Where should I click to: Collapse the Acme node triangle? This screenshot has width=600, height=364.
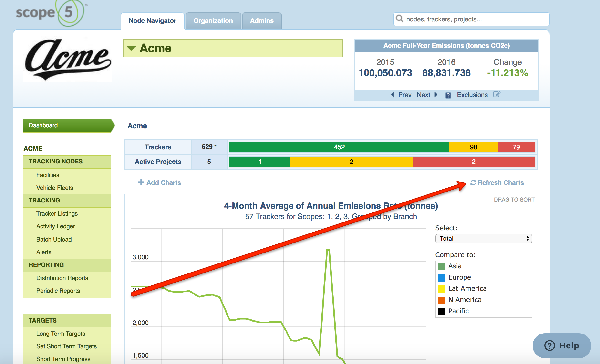click(131, 48)
